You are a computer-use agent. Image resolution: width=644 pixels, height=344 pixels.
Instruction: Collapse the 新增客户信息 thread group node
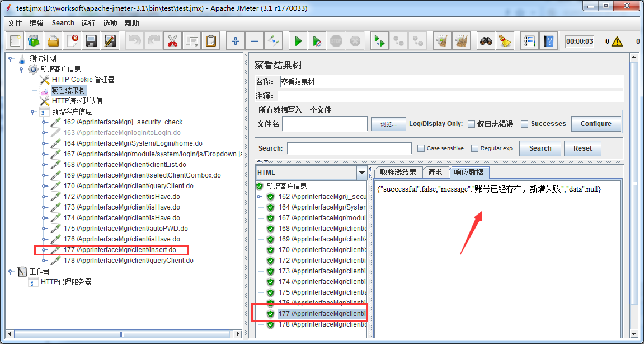[x=21, y=69]
